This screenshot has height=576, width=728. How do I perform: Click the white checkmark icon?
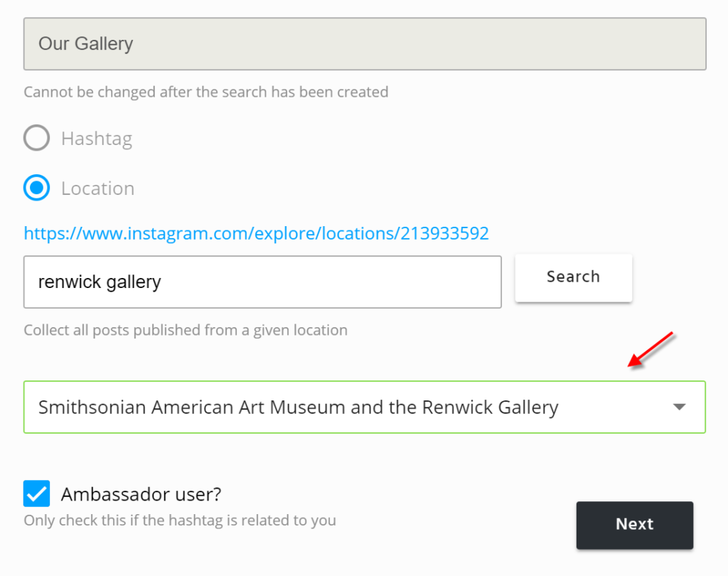point(36,494)
